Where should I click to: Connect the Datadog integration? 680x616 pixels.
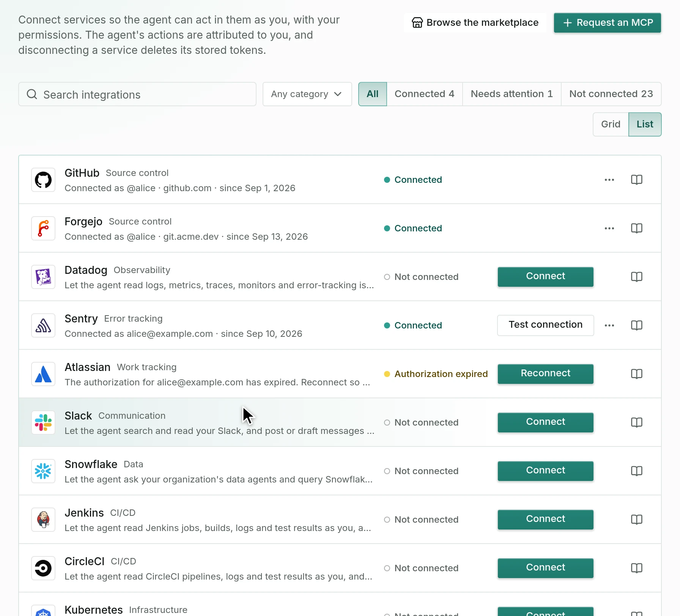click(x=545, y=277)
